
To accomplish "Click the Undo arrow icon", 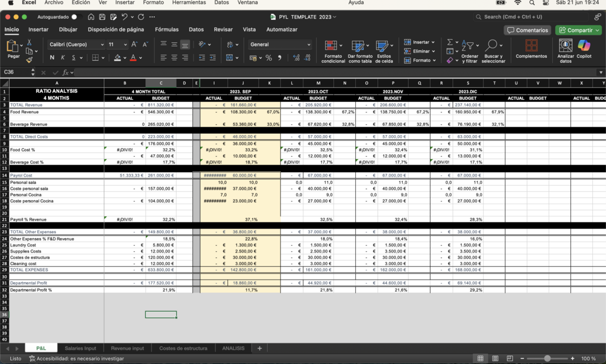I will point(124,17).
